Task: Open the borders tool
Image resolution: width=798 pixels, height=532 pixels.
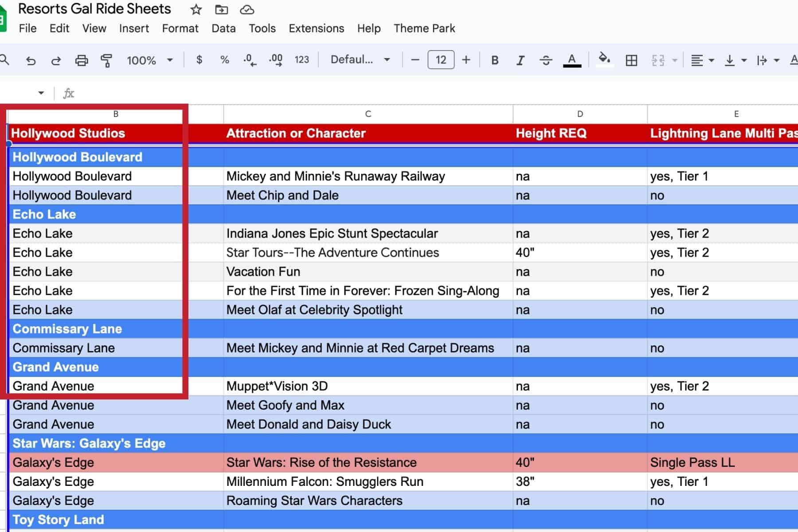Action: (x=631, y=60)
